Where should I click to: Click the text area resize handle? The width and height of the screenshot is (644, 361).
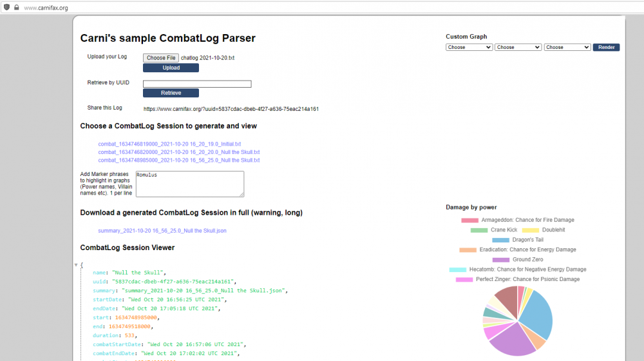[241, 195]
